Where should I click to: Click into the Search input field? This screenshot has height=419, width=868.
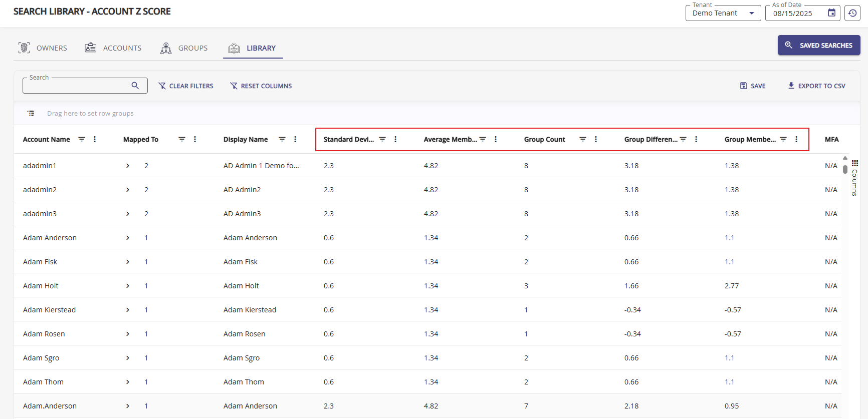point(75,86)
